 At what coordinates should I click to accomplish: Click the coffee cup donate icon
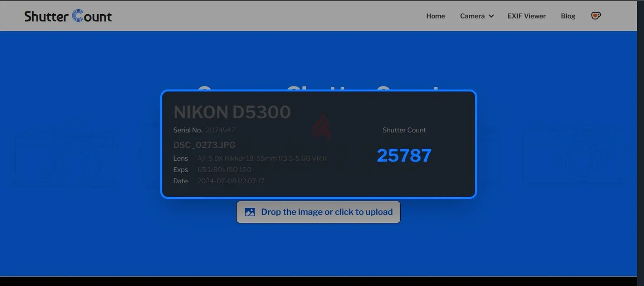(596, 16)
